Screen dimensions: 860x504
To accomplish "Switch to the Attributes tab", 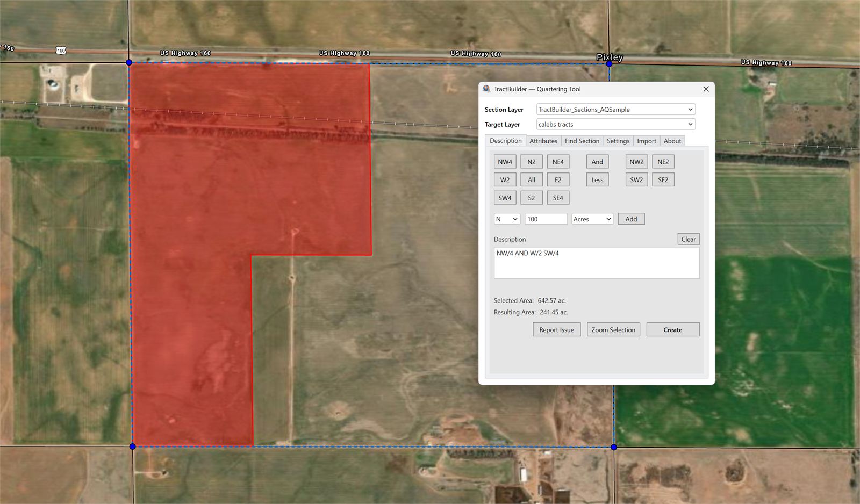I will [543, 141].
